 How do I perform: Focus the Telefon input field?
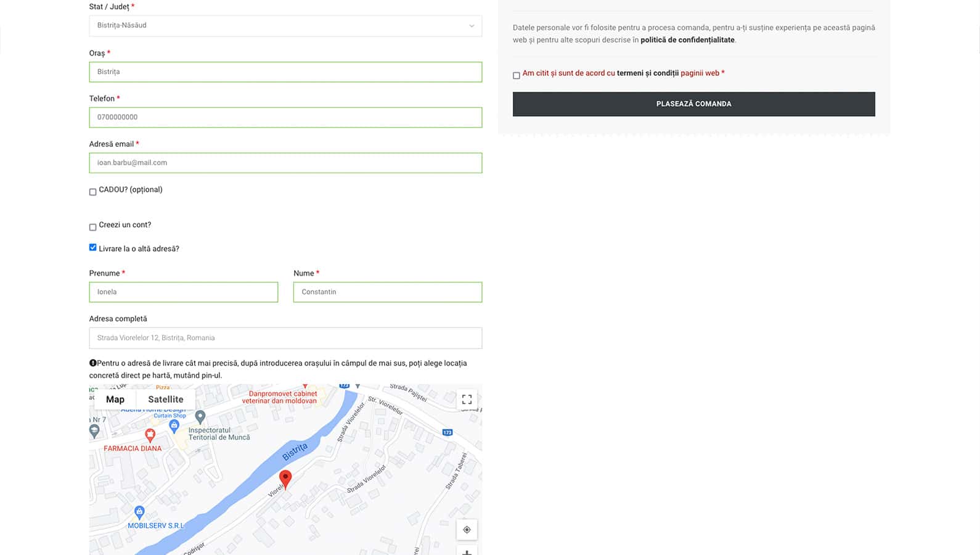pos(285,117)
